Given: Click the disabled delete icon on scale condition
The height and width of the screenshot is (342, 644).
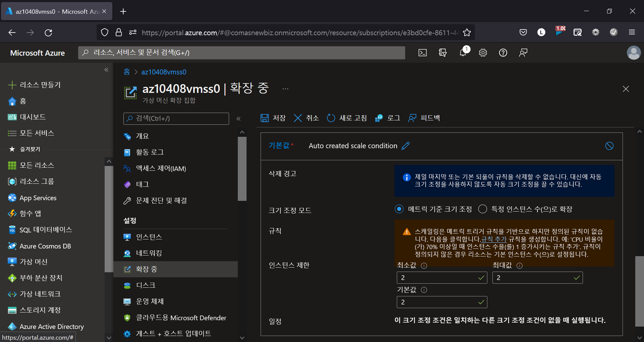Looking at the screenshot, I should click(609, 146).
